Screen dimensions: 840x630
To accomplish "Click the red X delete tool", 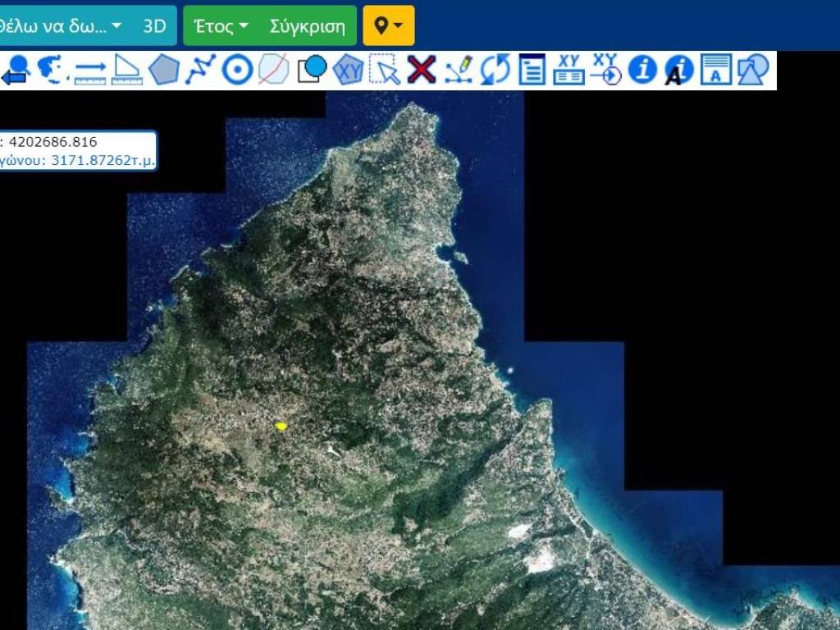I will point(421,70).
